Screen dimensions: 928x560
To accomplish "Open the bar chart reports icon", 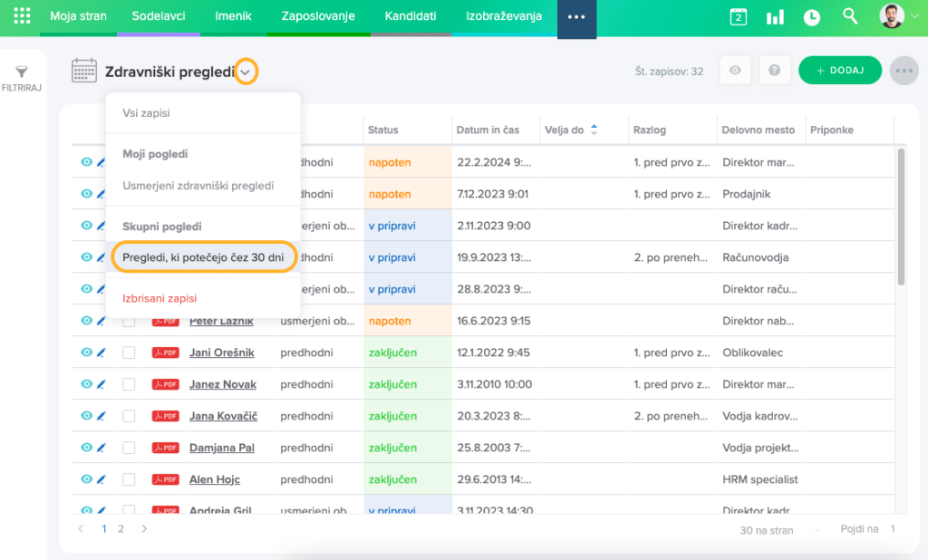I will 775,17.
